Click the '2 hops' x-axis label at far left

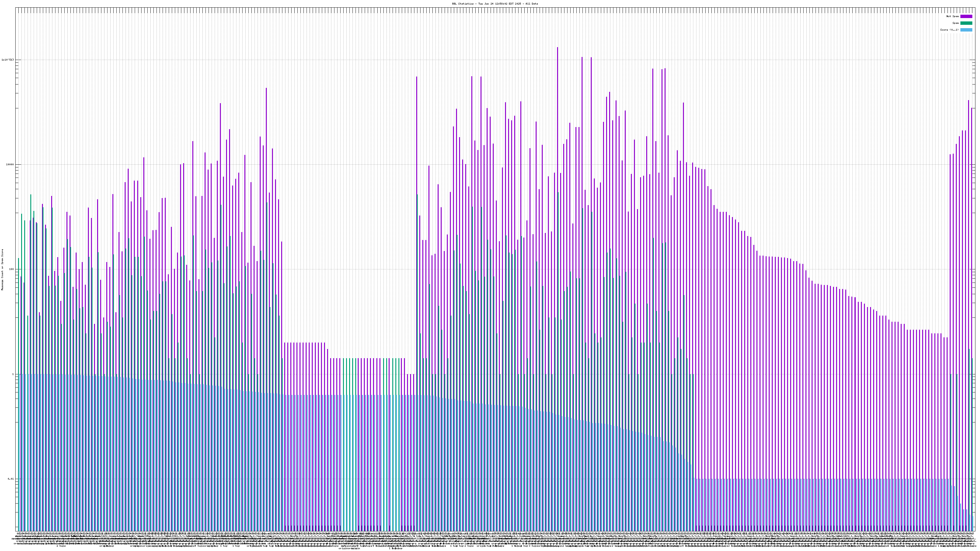coord(61,546)
